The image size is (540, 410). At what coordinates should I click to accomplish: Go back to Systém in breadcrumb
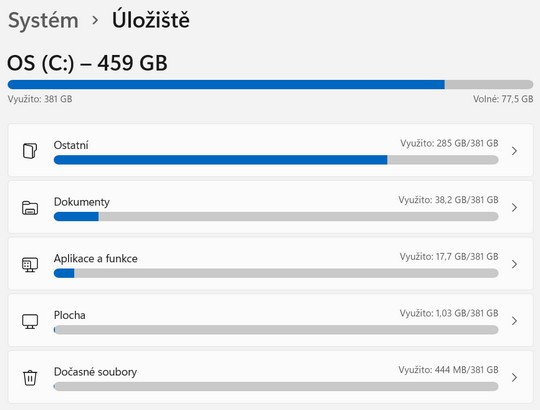point(43,21)
